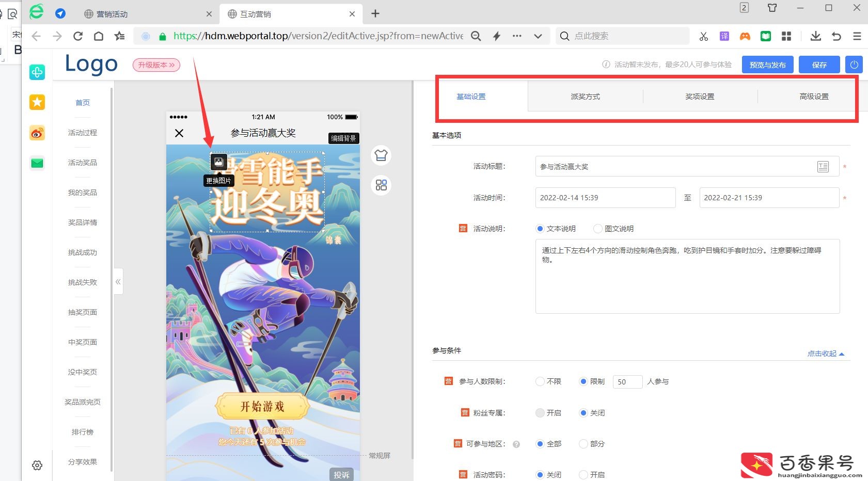The width and height of the screenshot is (868, 481).
Task: Go to browser home page icon
Action: (x=99, y=36)
